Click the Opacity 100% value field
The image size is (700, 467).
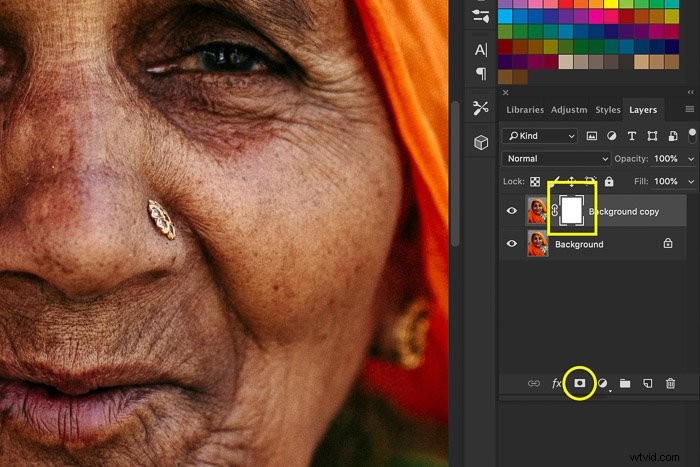666,159
